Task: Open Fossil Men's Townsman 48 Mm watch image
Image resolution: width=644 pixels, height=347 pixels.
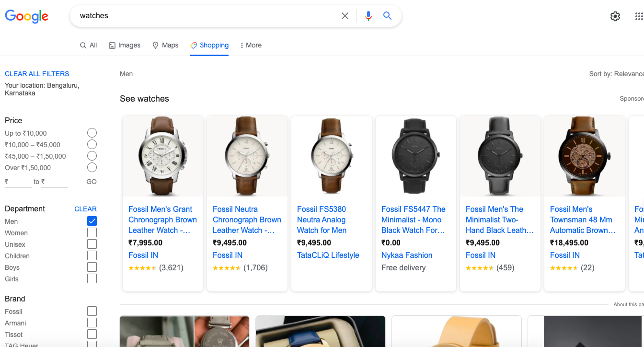Action: tap(585, 156)
